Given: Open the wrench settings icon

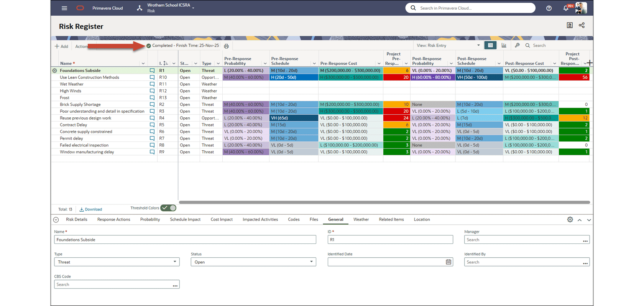Looking at the screenshot, I should click(x=517, y=45).
